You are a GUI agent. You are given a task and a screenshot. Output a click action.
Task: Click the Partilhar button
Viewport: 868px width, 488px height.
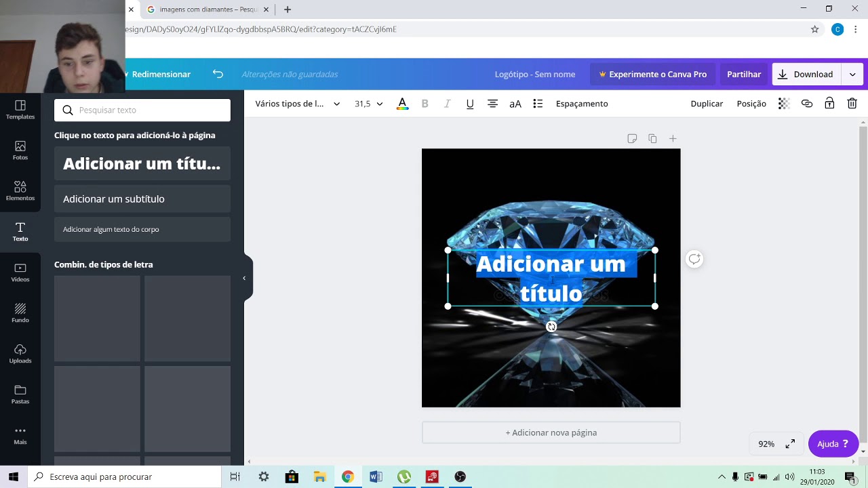pos(744,75)
